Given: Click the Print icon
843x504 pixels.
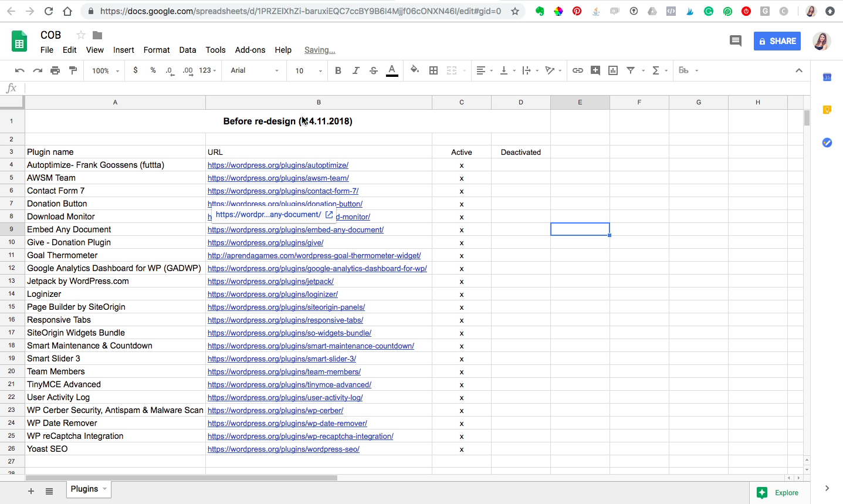Looking at the screenshot, I should pos(55,70).
